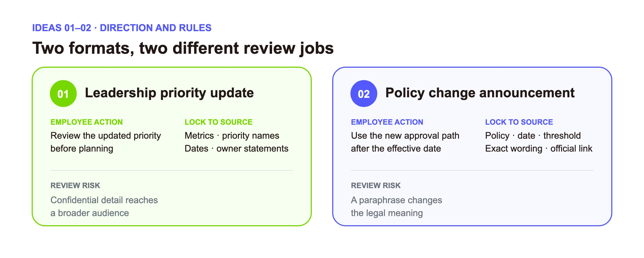Screen dimensions: 644x258
Task: Click Metrics · priority names text
Action: (x=232, y=136)
